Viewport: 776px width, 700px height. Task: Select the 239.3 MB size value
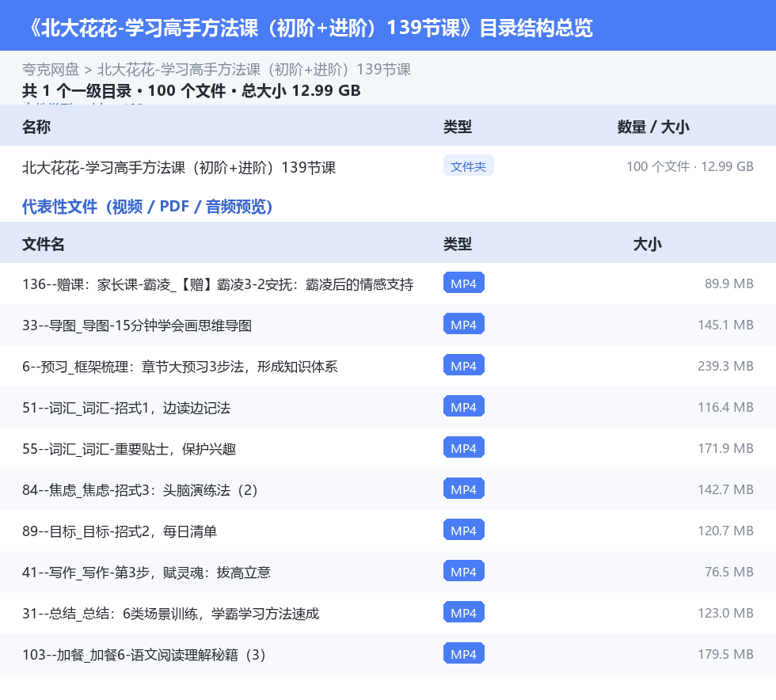tap(725, 366)
